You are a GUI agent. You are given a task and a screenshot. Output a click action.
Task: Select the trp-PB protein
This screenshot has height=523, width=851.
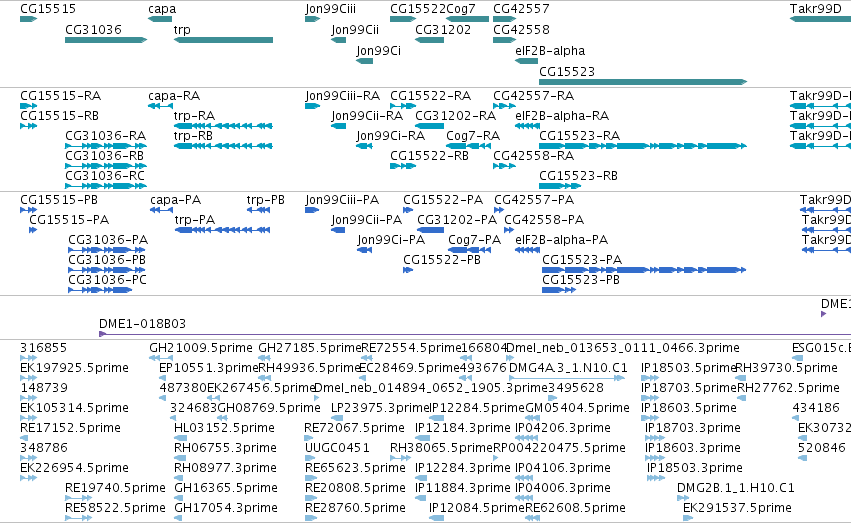pyautogui.click(x=258, y=210)
